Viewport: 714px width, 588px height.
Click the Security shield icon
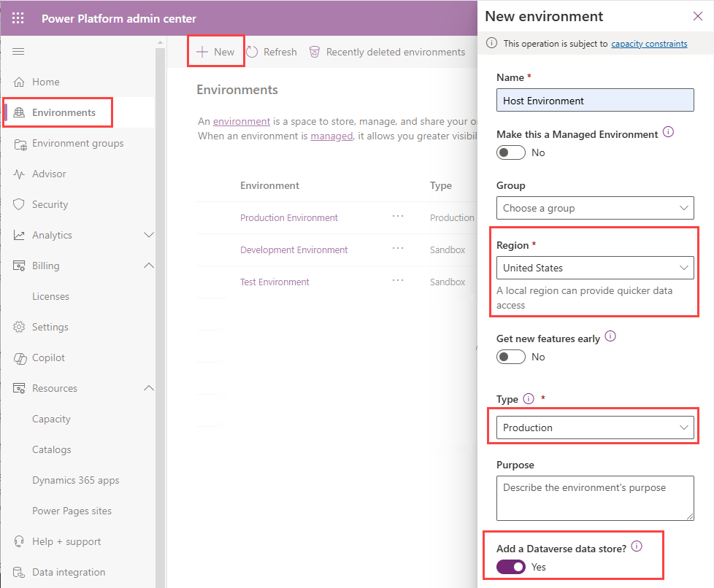pyautogui.click(x=18, y=204)
